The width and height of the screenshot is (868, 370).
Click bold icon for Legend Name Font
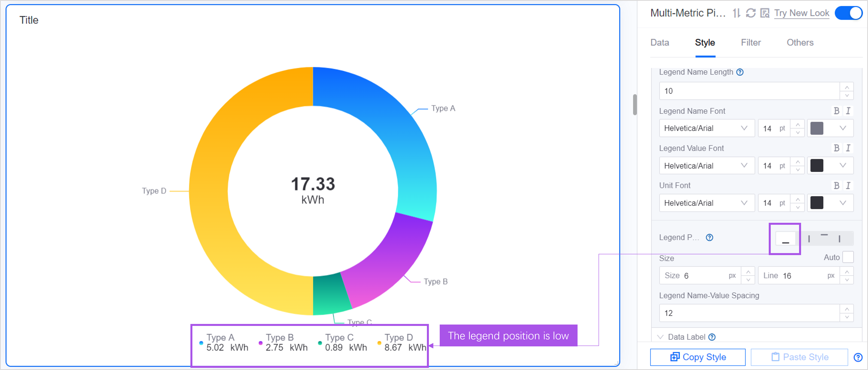coord(836,111)
